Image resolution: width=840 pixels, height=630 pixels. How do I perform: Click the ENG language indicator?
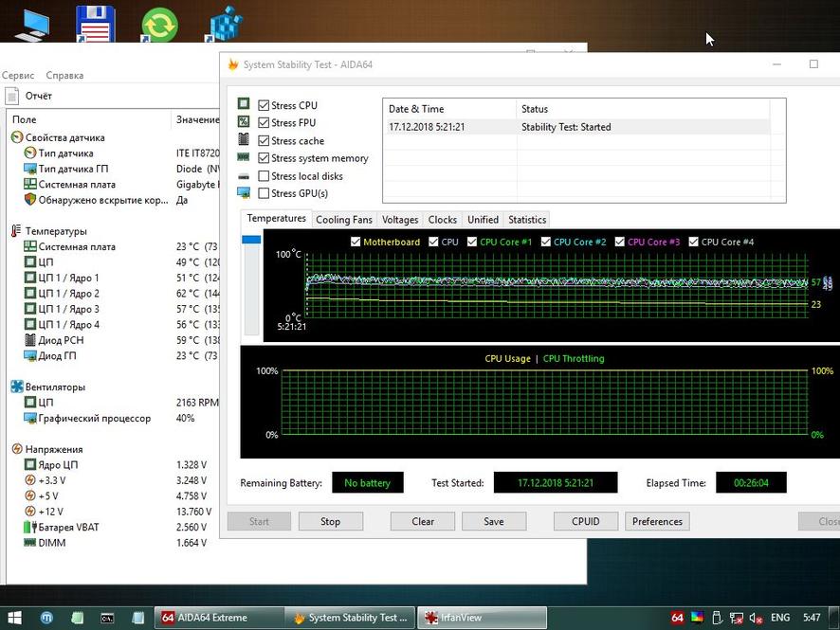[780, 618]
